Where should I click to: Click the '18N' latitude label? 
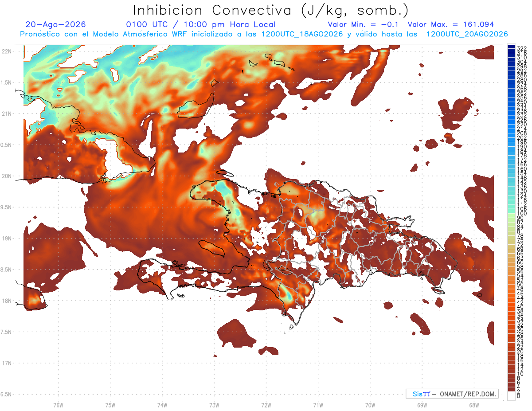6,301
